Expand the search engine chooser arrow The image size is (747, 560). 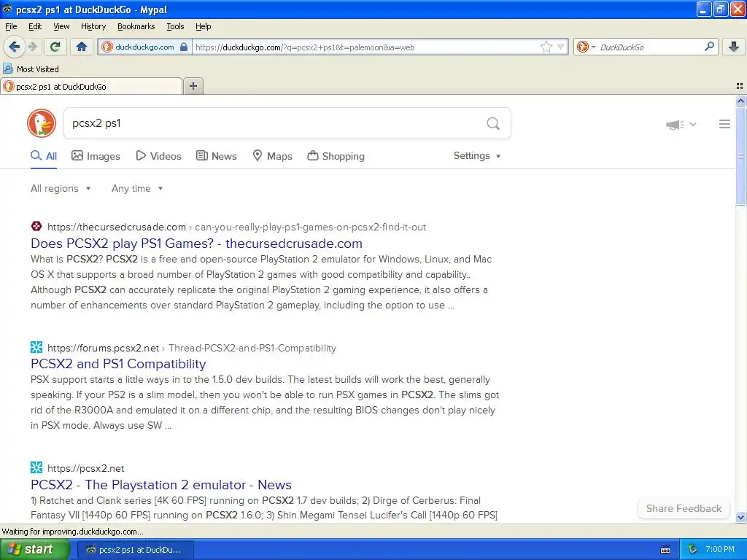(593, 47)
